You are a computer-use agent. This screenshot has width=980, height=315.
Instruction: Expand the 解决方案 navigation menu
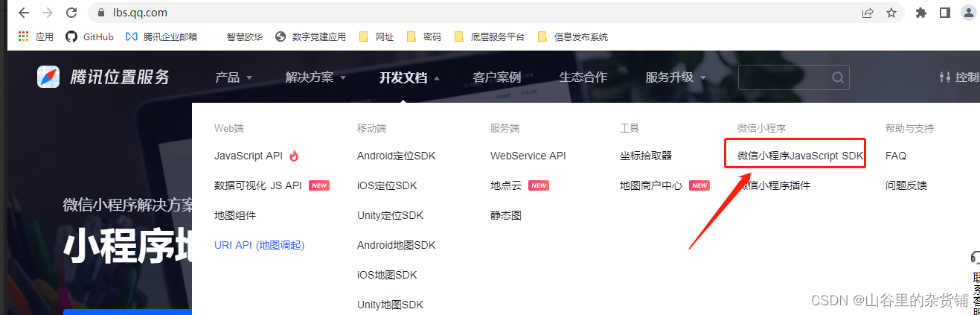(x=316, y=77)
